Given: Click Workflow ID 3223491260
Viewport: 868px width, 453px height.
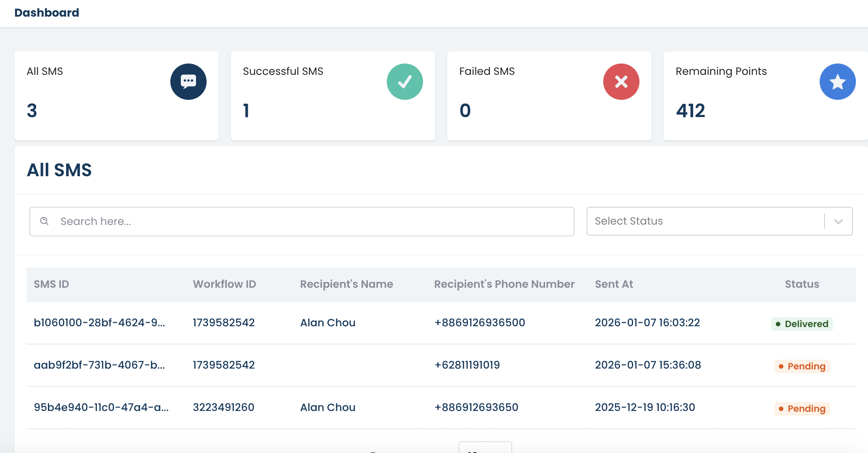Looking at the screenshot, I should (x=224, y=407).
